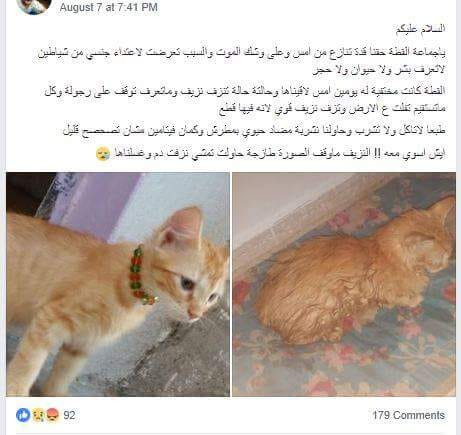This screenshot has width=461, height=435.
Task: Click the crying emoji in the post text
Action: pos(103,154)
